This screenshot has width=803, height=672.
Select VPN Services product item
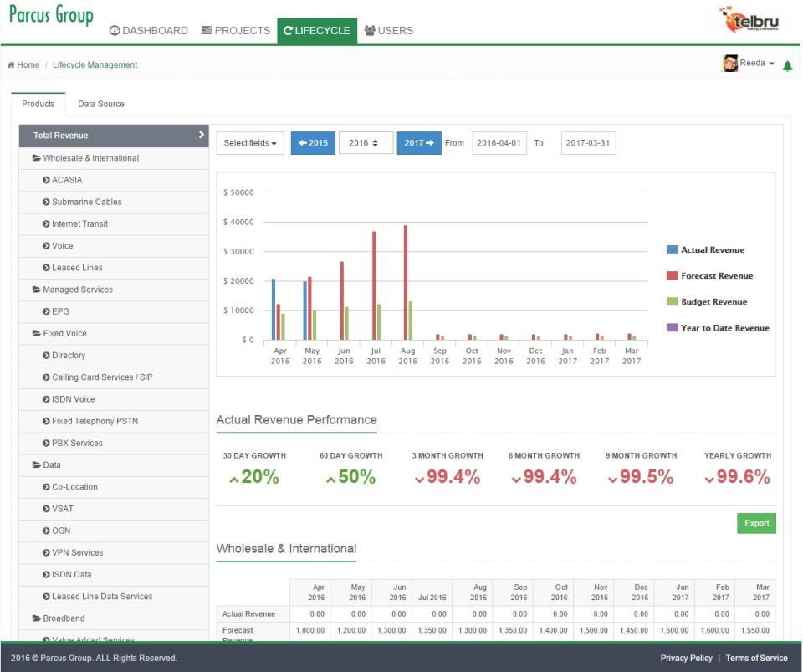point(114,552)
